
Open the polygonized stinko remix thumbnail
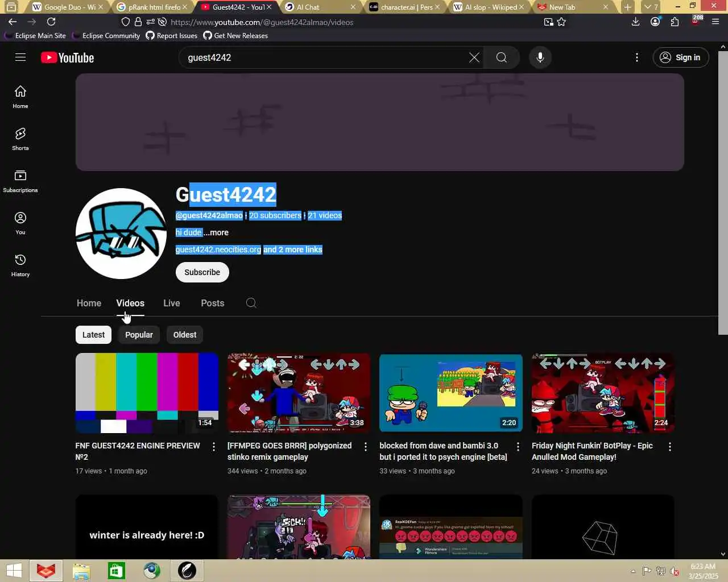tap(299, 393)
